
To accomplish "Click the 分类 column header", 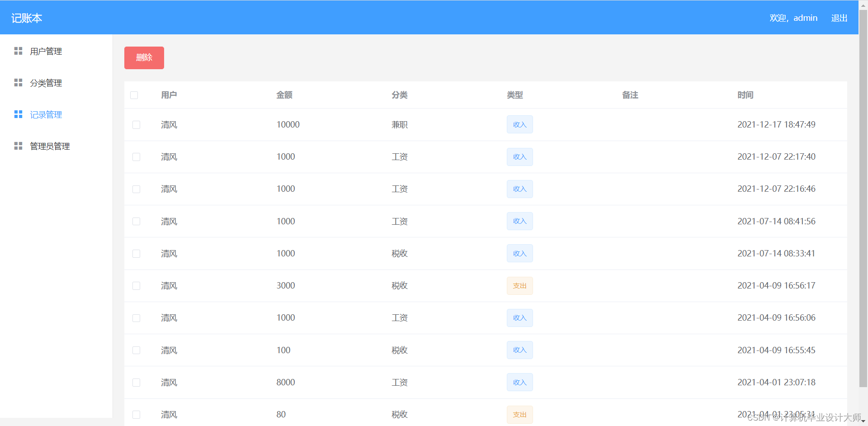I will point(400,95).
